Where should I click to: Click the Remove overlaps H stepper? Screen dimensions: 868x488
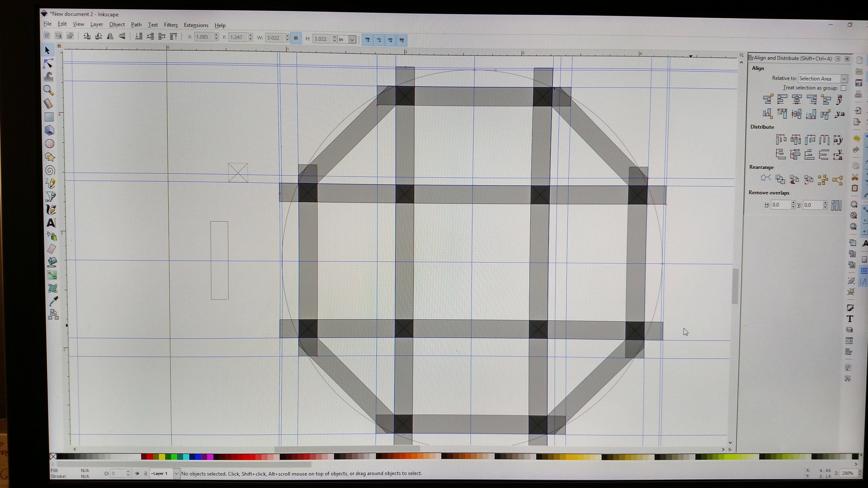click(793, 205)
